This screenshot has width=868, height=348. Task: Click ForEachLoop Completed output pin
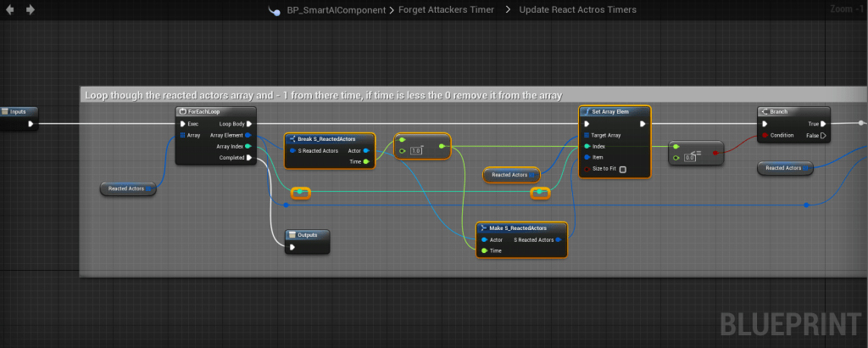point(248,157)
